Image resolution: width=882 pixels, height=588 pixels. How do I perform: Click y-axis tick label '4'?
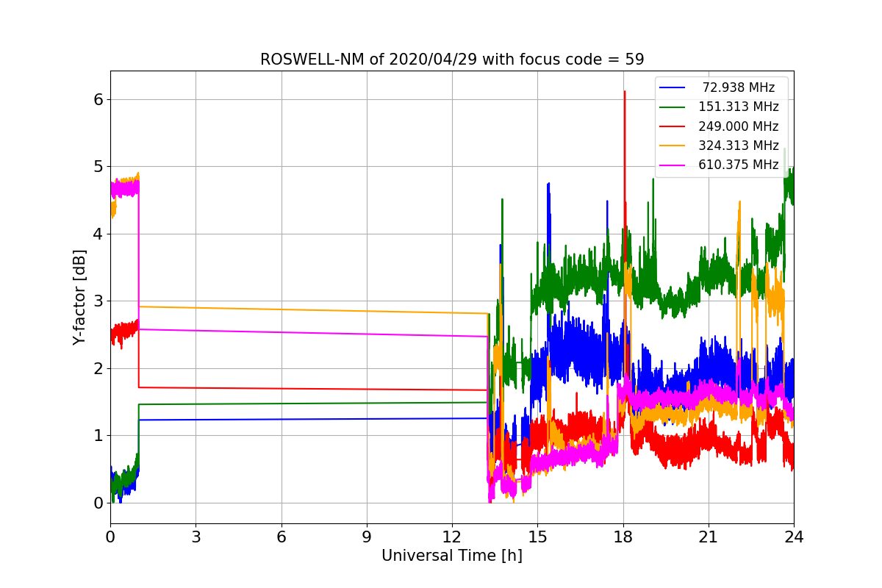(98, 234)
